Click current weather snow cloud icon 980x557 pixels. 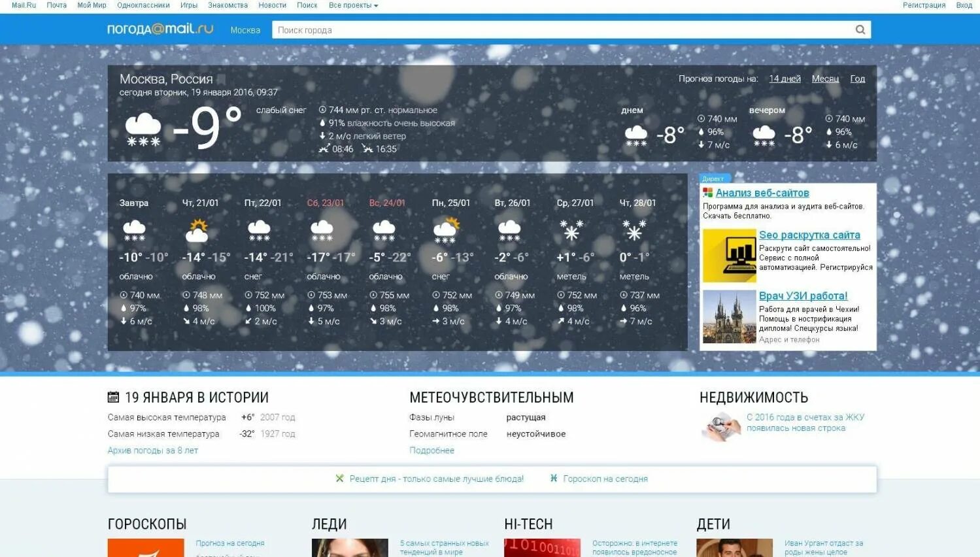pyautogui.click(x=143, y=129)
